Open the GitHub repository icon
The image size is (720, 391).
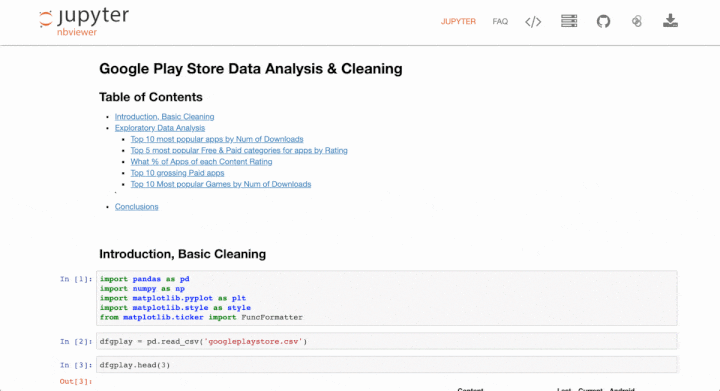603,21
